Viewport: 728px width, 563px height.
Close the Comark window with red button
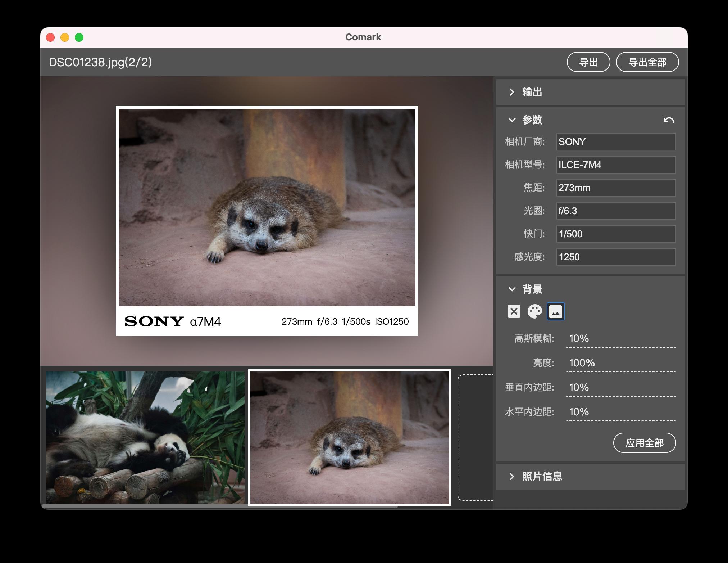click(50, 37)
